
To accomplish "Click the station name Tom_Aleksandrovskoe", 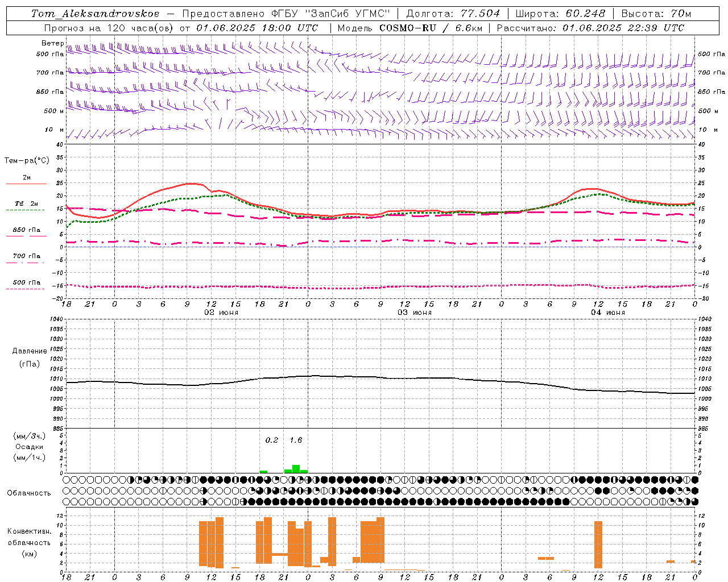I will click(x=96, y=14).
